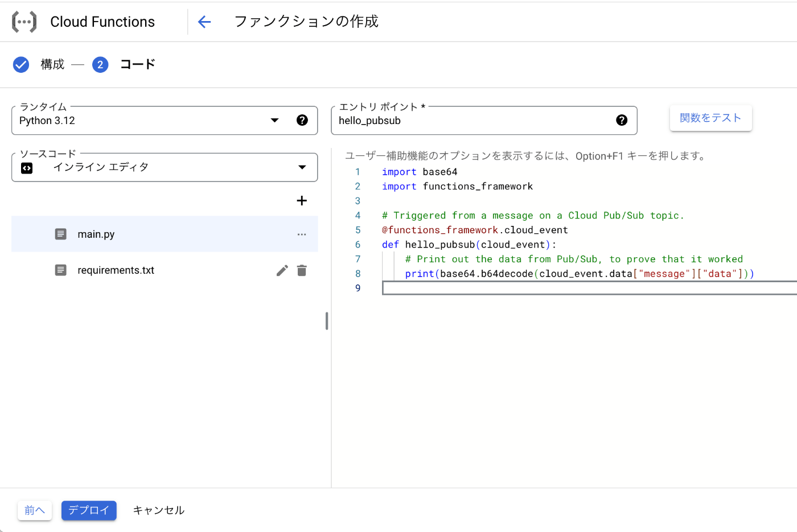Add a new file with the plus icon
Screen dimensions: 797x532
coord(302,200)
